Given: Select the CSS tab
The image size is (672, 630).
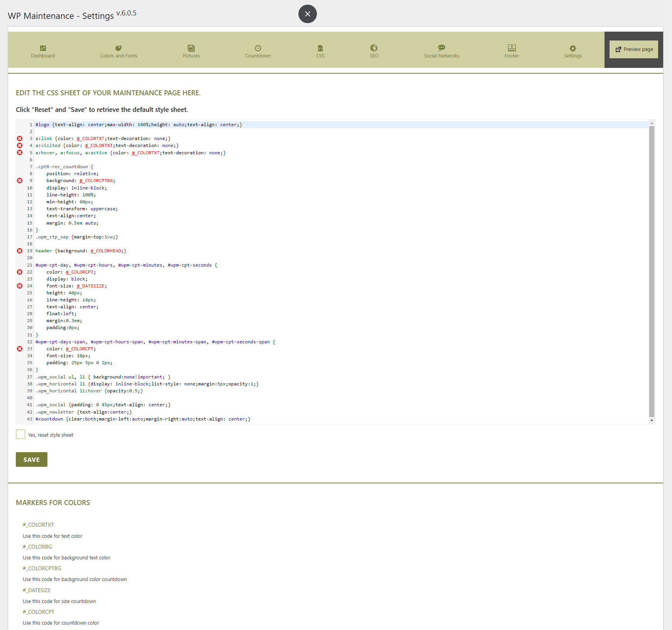Looking at the screenshot, I should tap(320, 51).
